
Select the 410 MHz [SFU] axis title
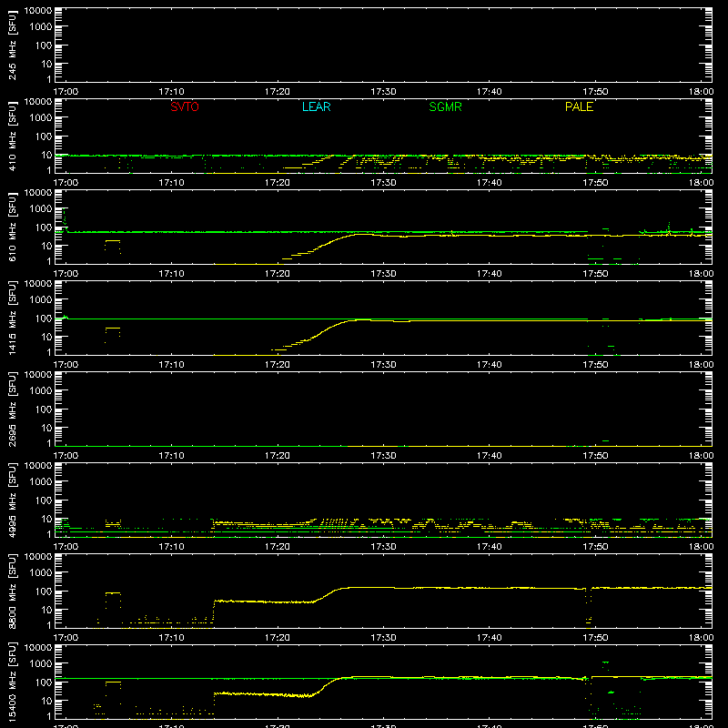13,136
